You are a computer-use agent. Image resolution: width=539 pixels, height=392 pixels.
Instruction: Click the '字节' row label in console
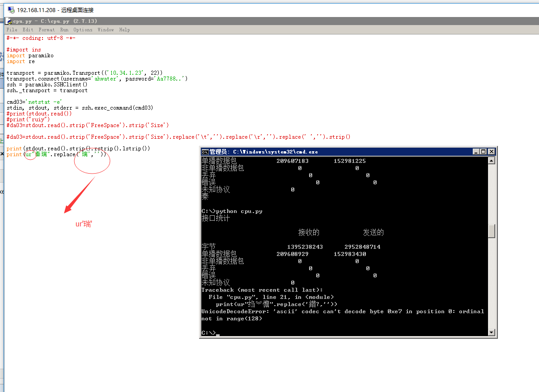coord(208,247)
